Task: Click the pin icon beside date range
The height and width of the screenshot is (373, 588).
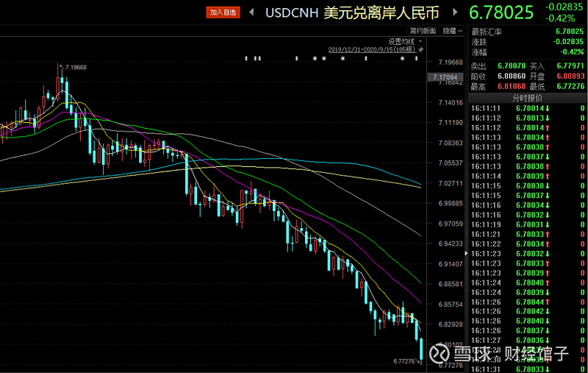Action: pyautogui.click(x=420, y=49)
